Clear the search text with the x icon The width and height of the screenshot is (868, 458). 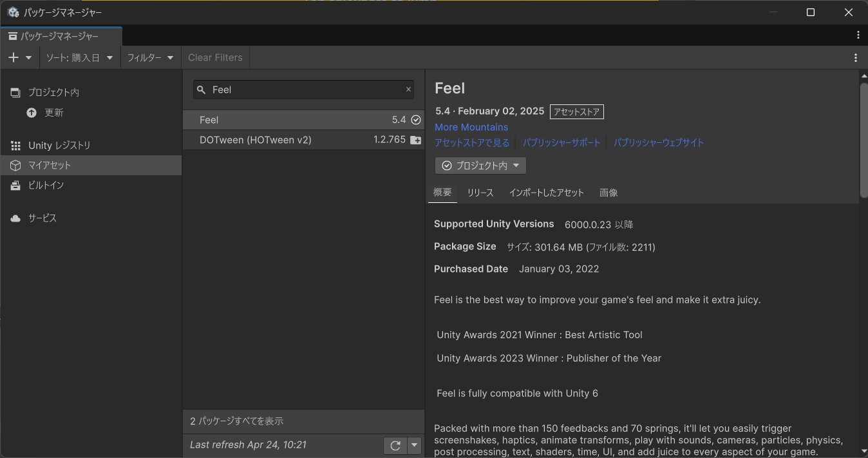408,90
